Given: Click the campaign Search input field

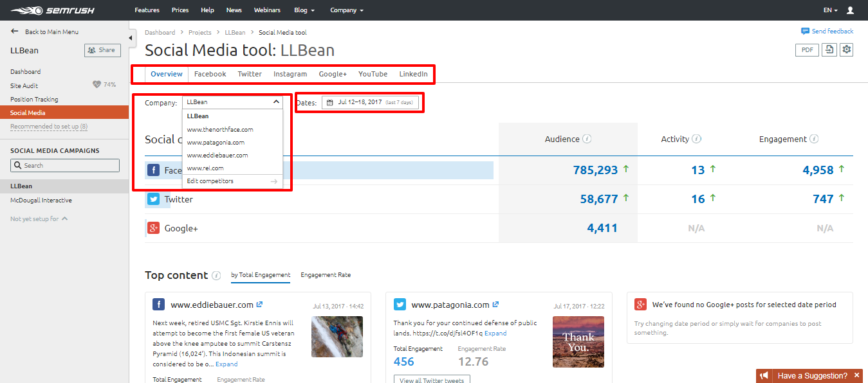Looking at the screenshot, I should coord(65,165).
